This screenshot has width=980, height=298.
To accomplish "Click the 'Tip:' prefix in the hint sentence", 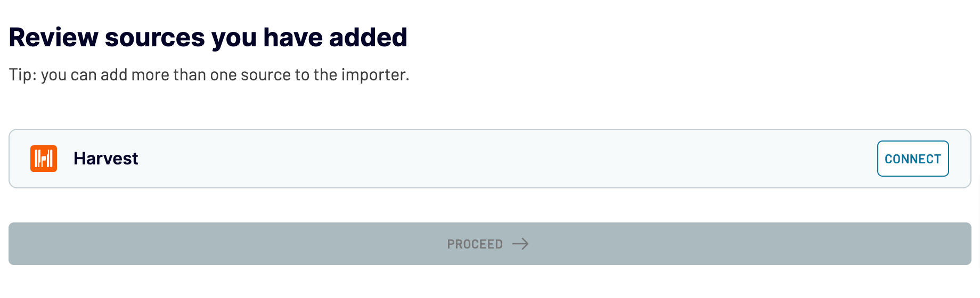I will 23,74.
